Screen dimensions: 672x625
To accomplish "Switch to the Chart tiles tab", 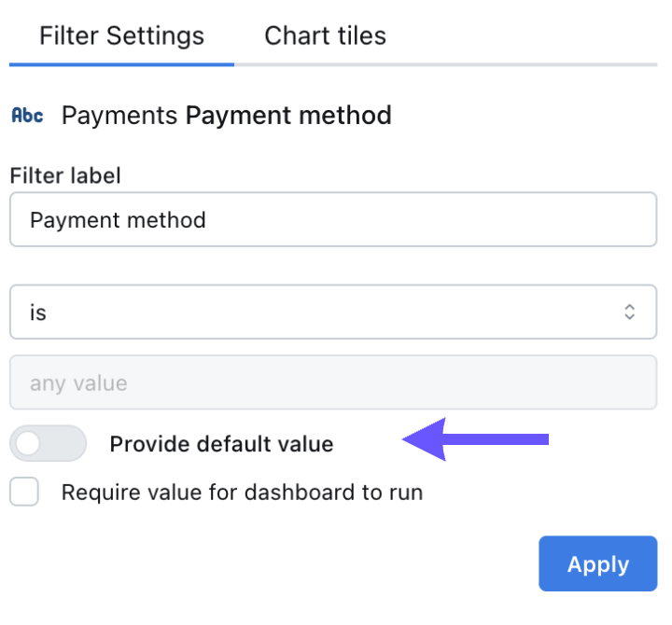I will [326, 35].
